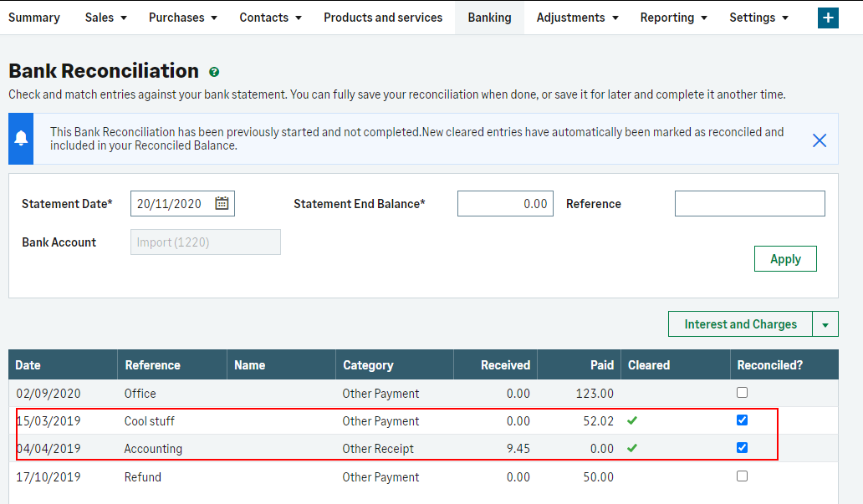863x504 pixels.
Task: Open the Sales dropdown menu
Action: pyautogui.click(x=105, y=18)
